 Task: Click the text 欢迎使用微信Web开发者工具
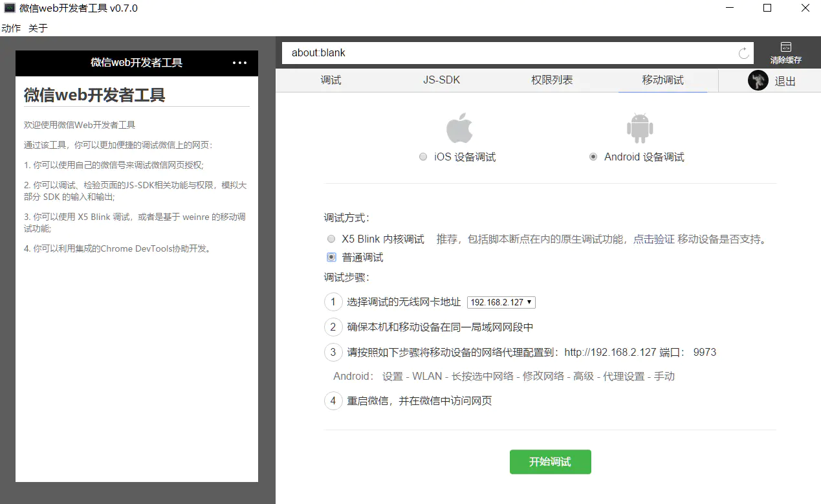pos(80,125)
